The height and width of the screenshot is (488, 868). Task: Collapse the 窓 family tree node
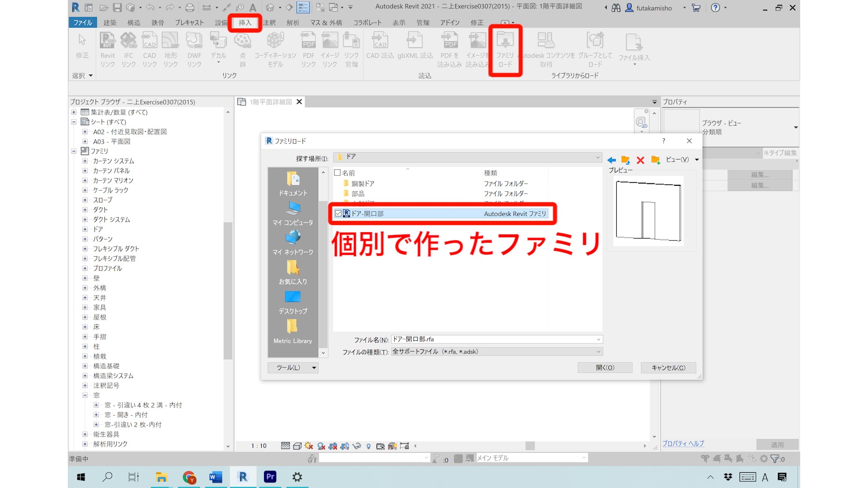85,395
